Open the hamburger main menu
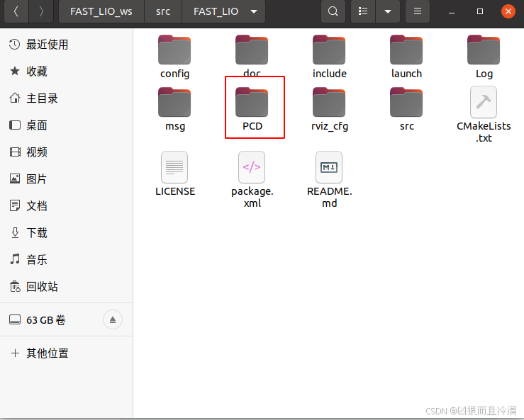This screenshot has height=420, width=524. 418,11
